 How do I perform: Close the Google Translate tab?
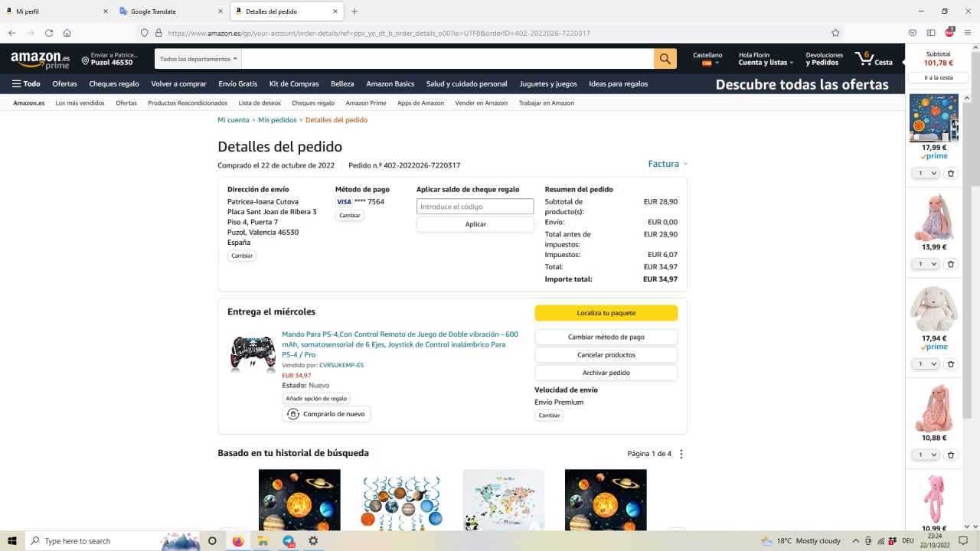coord(220,11)
